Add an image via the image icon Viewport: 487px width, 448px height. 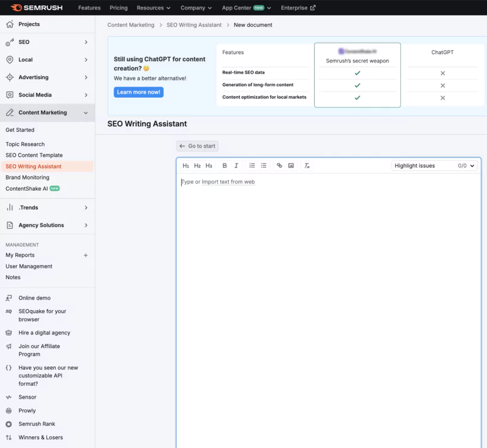[291, 165]
